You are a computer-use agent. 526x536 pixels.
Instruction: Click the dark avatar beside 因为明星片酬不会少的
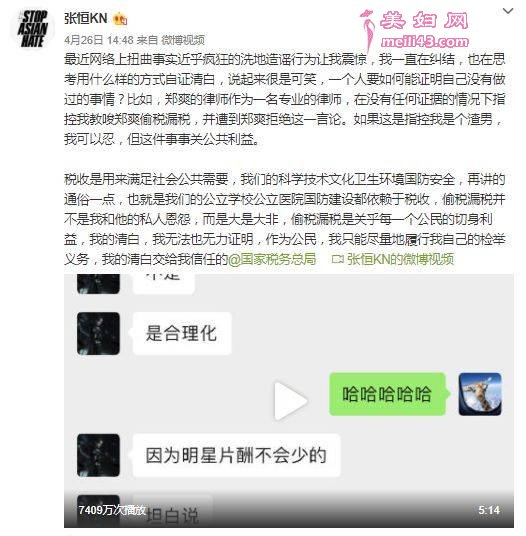click(x=98, y=455)
